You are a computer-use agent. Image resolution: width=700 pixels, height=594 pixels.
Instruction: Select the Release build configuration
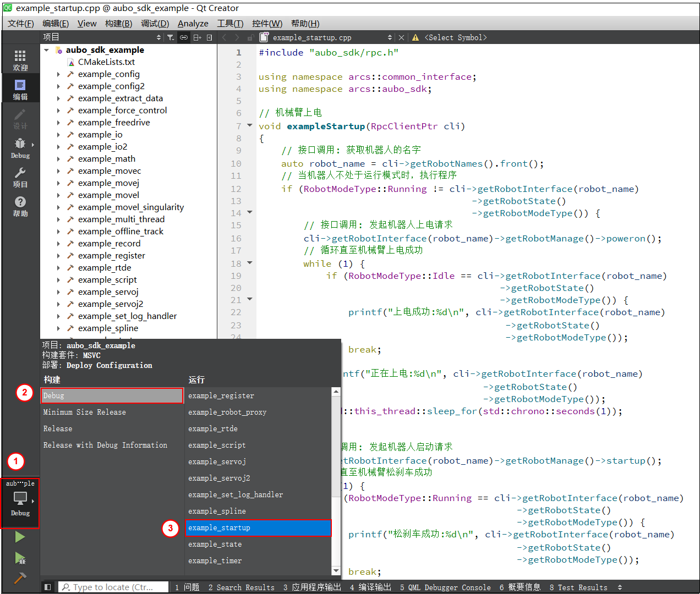click(112, 428)
